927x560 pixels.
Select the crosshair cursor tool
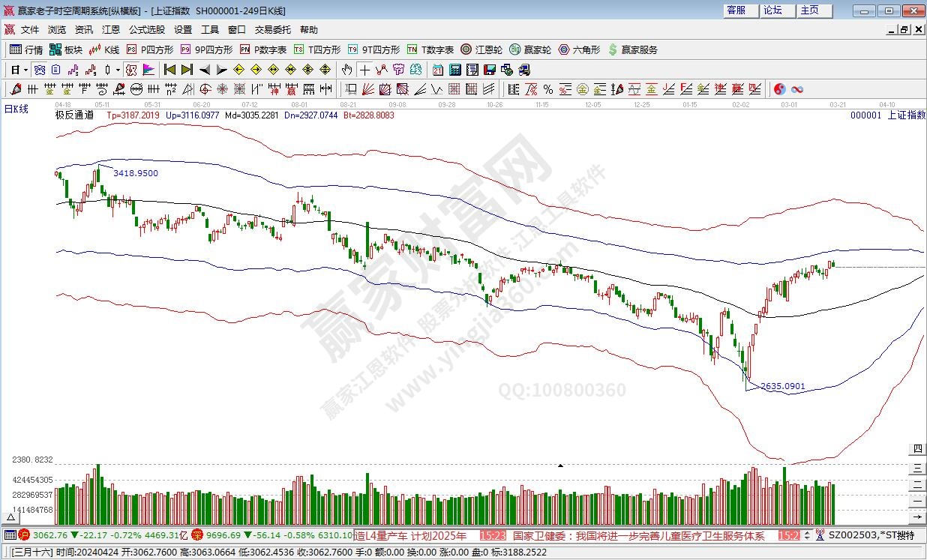click(364, 70)
